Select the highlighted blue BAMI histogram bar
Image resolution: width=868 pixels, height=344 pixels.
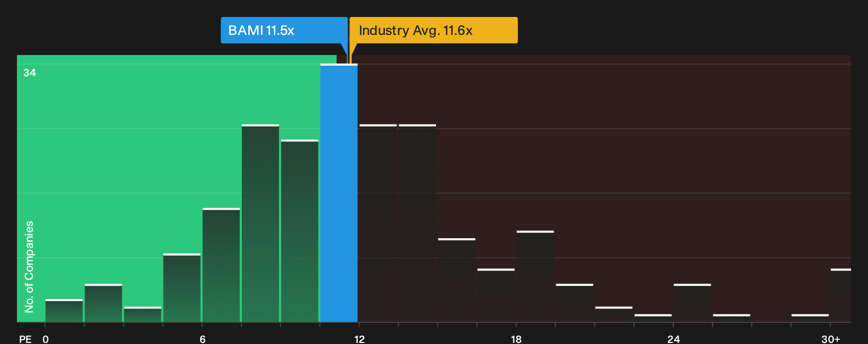tap(339, 193)
